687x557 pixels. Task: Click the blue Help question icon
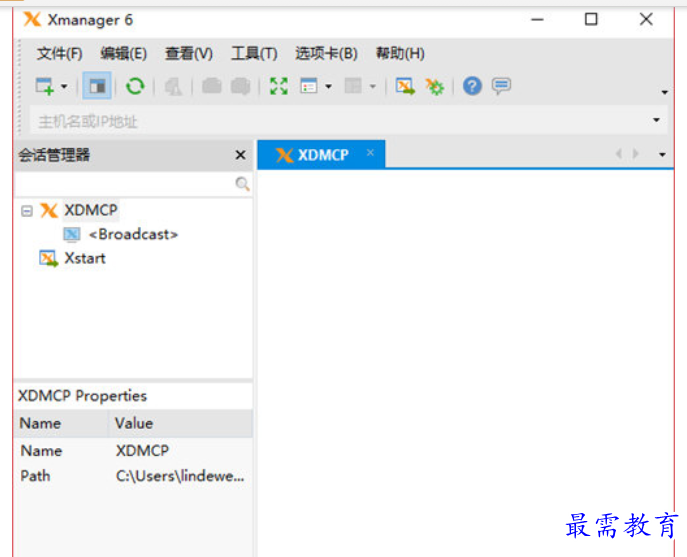pyautogui.click(x=472, y=86)
